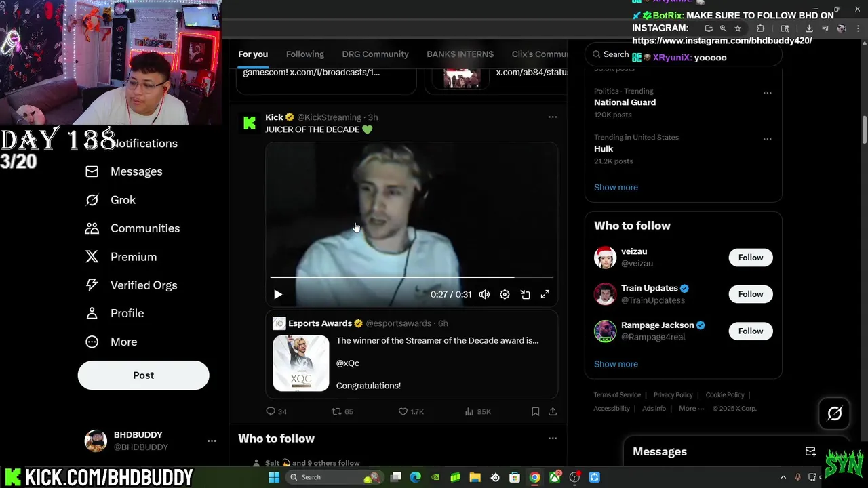Bookmark page with browser star icon

[738, 28]
